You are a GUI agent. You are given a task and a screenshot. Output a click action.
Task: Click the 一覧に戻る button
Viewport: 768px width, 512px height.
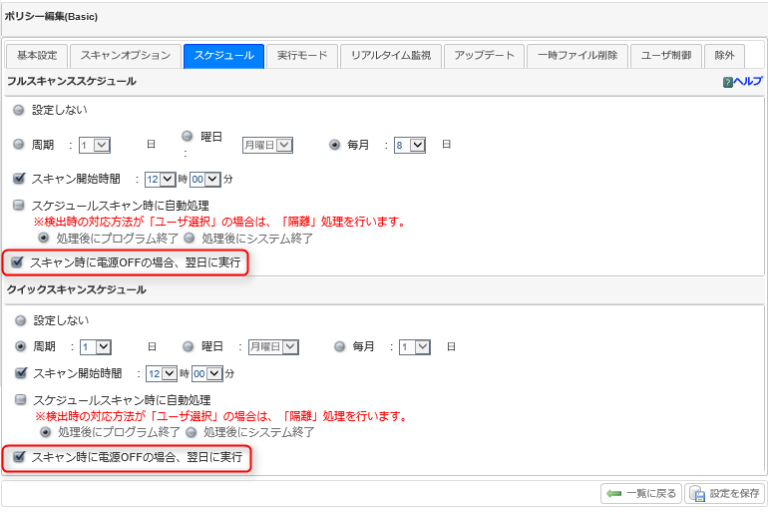pyautogui.click(x=641, y=494)
